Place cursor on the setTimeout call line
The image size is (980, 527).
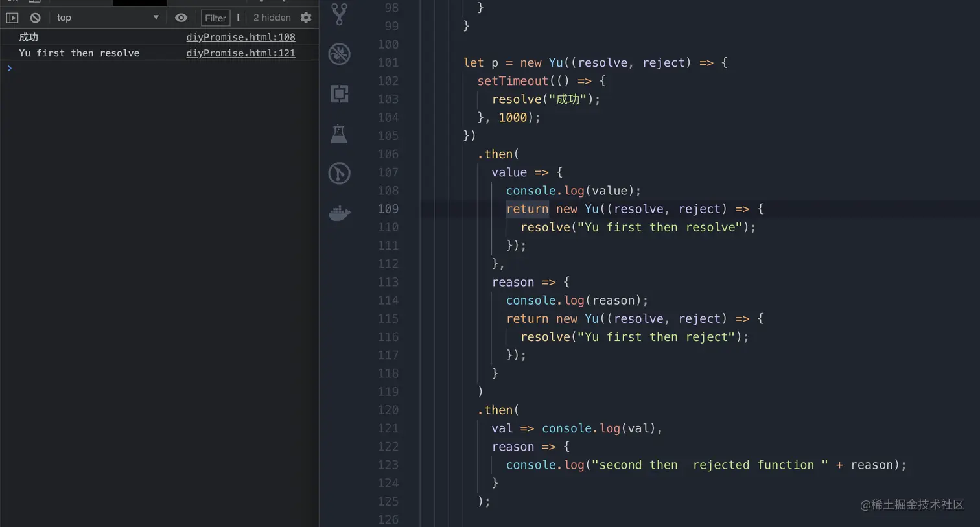pyautogui.click(x=541, y=81)
